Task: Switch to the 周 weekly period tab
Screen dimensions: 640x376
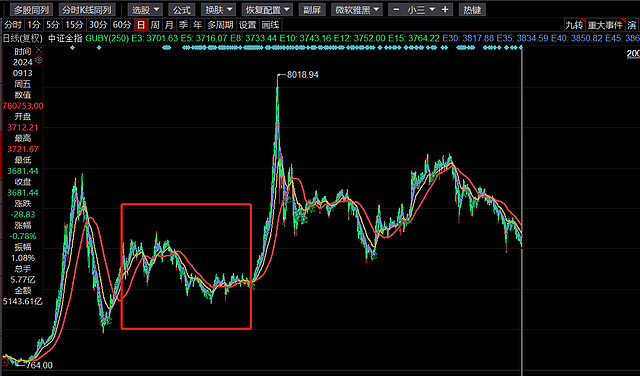Action: click(x=155, y=25)
